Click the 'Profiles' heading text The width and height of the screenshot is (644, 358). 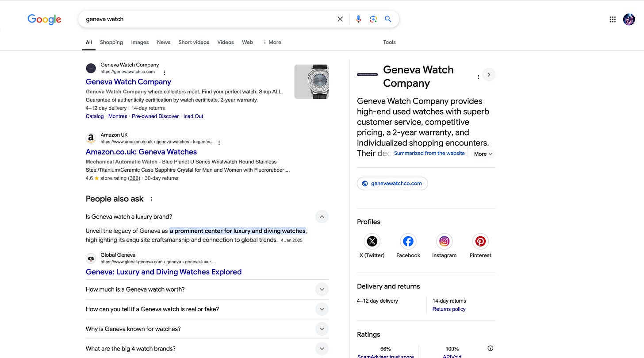point(368,222)
